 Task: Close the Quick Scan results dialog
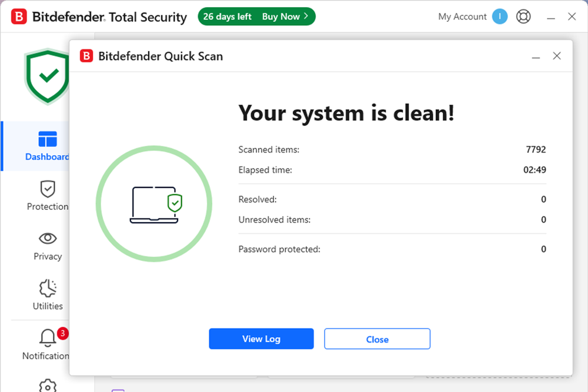point(377,339)
